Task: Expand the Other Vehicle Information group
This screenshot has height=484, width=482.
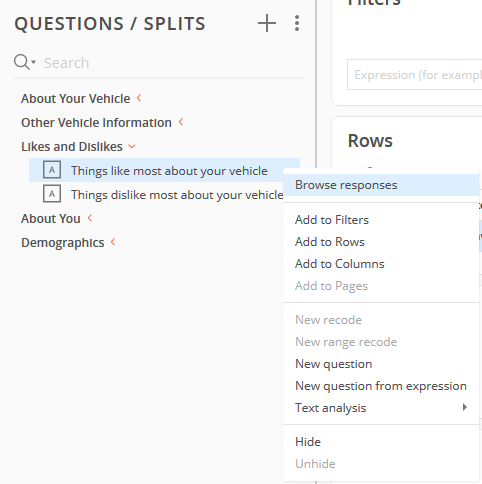Action: pyautogui.click(x=181, y=122)
